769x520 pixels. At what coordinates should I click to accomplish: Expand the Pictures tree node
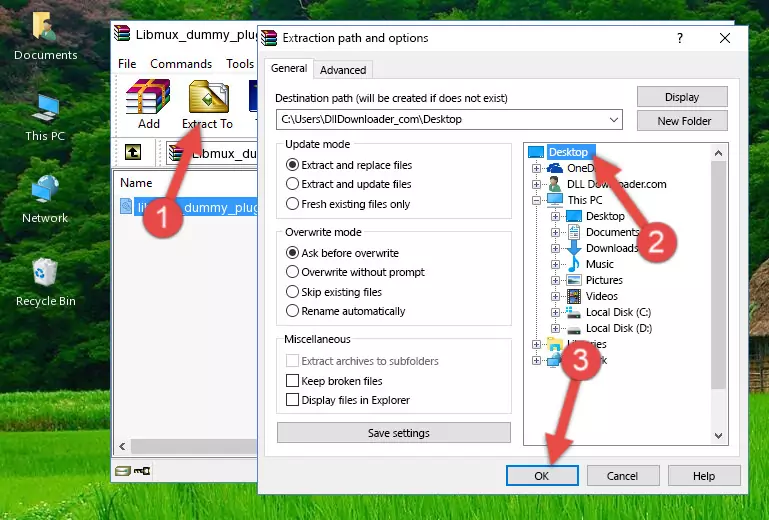coord(555,281)
